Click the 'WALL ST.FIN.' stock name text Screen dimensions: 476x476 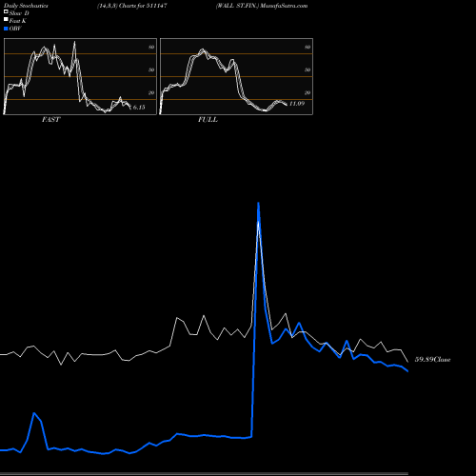237,6
